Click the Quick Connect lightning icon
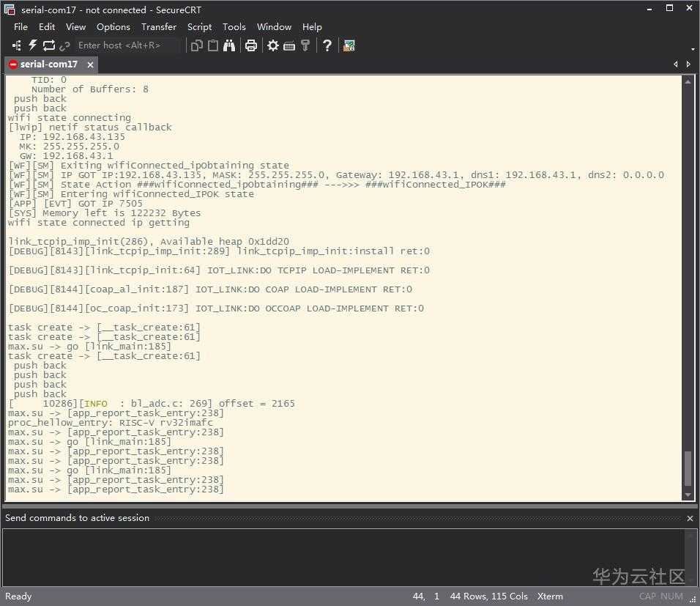 coord(33,45)
